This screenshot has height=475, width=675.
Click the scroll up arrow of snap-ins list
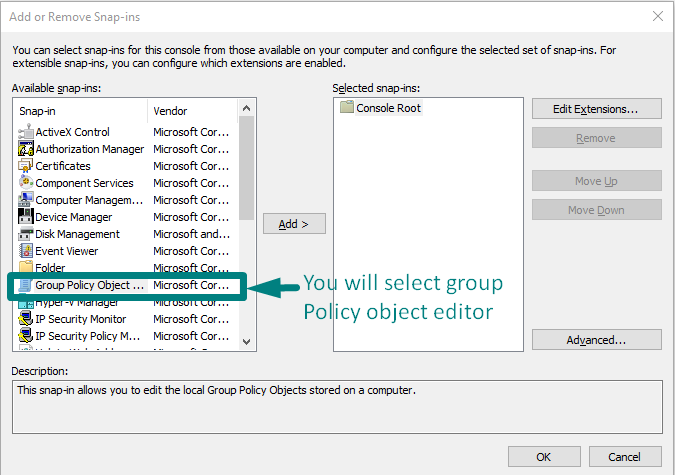pyautogui.click(x=246, y=108)
